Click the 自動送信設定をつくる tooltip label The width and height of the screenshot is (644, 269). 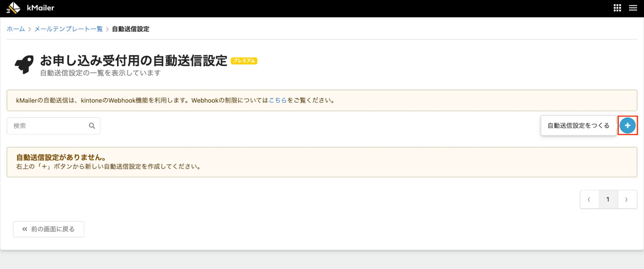(x=578, y=126)
